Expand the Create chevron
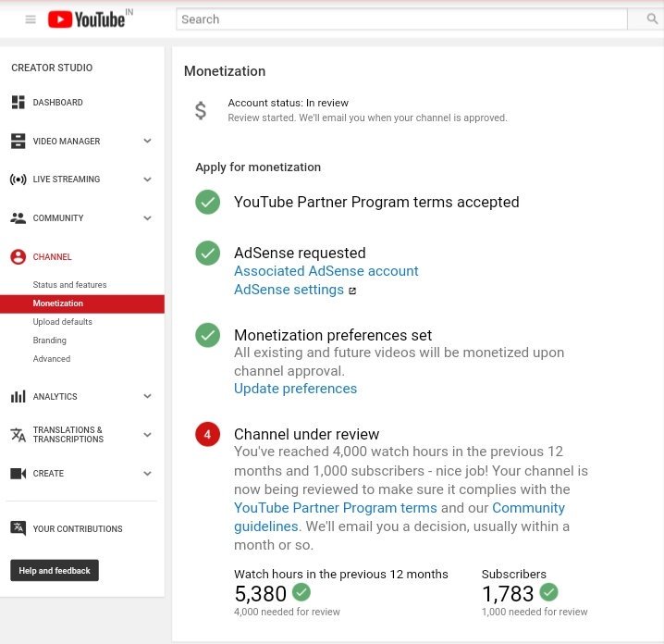 point(147,473)
